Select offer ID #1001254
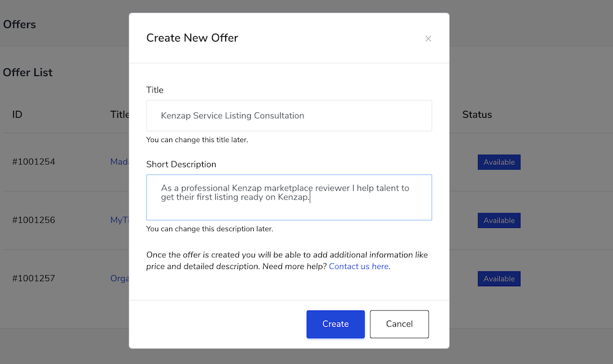Image resolution: width=613 pixels, height=364 pixels. 34,162
